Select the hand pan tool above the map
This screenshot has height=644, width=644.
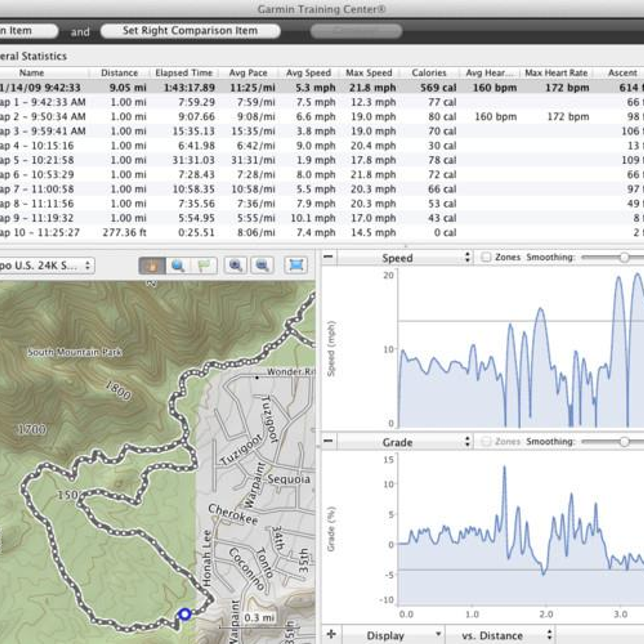pos(152,265)
